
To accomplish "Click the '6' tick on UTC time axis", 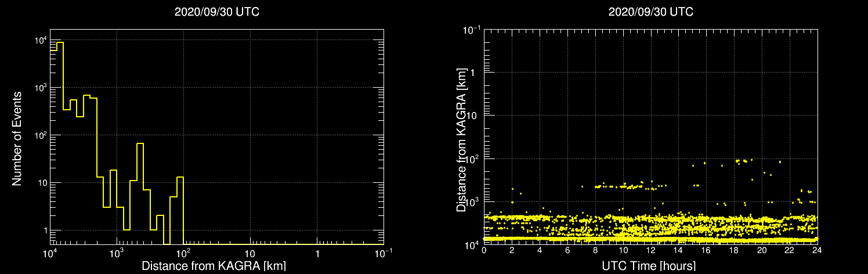I will [x=567, y=251].
